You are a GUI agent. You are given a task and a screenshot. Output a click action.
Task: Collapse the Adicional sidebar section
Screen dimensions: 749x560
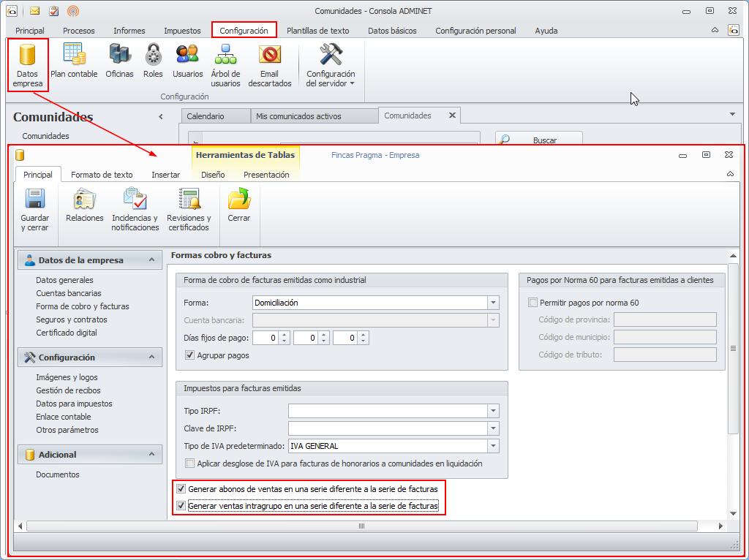click(152, 454)
